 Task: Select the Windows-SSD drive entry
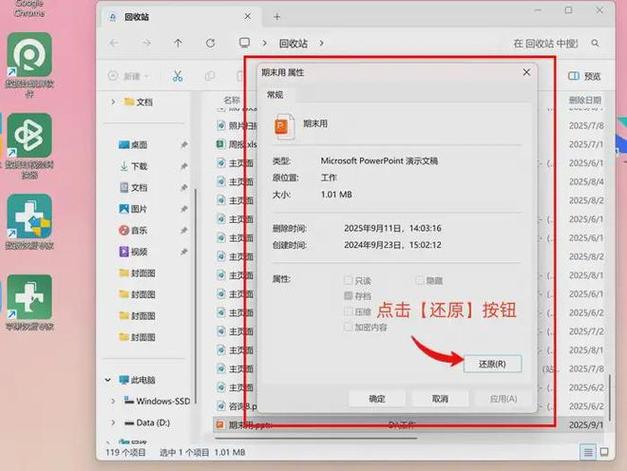pos(157,401)
